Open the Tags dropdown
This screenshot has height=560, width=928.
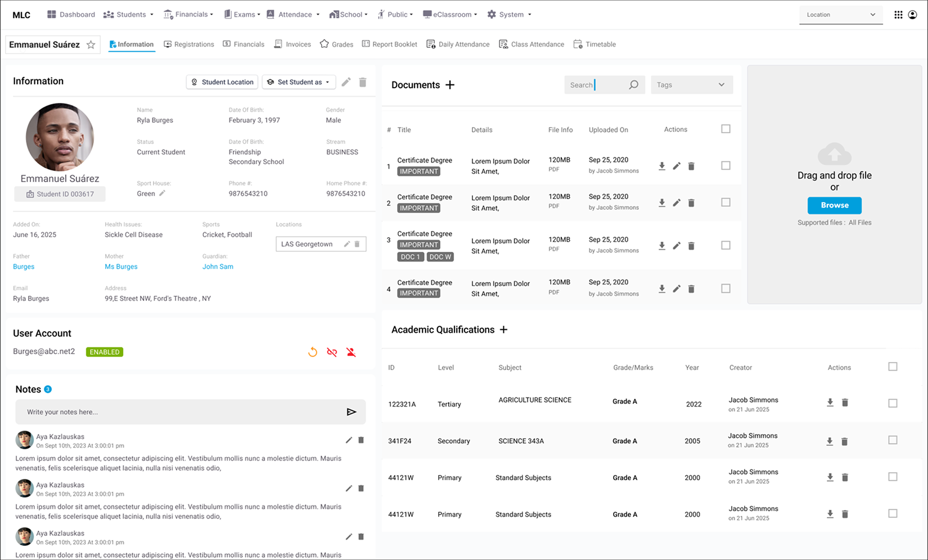[x=691, y=85]
